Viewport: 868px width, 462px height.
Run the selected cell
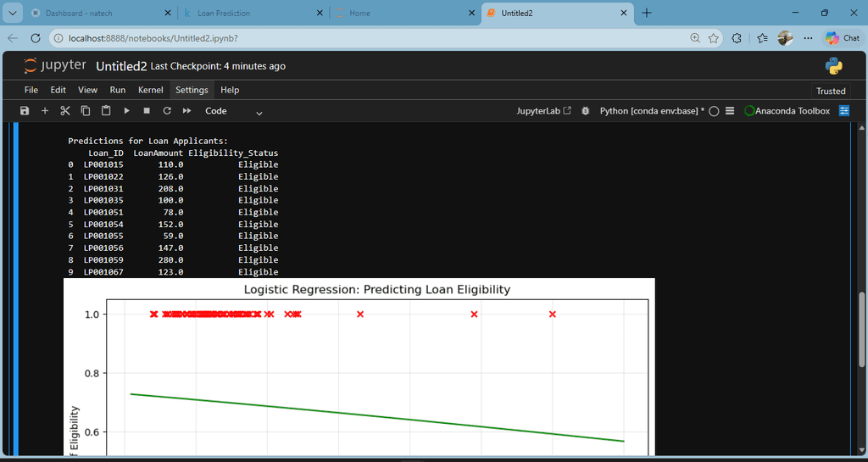click(127, 111)
